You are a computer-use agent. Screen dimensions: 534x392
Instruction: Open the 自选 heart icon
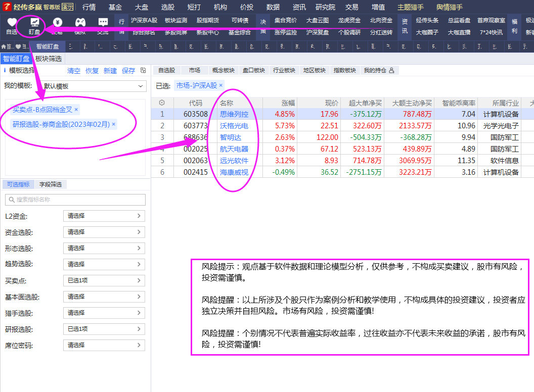12,22
